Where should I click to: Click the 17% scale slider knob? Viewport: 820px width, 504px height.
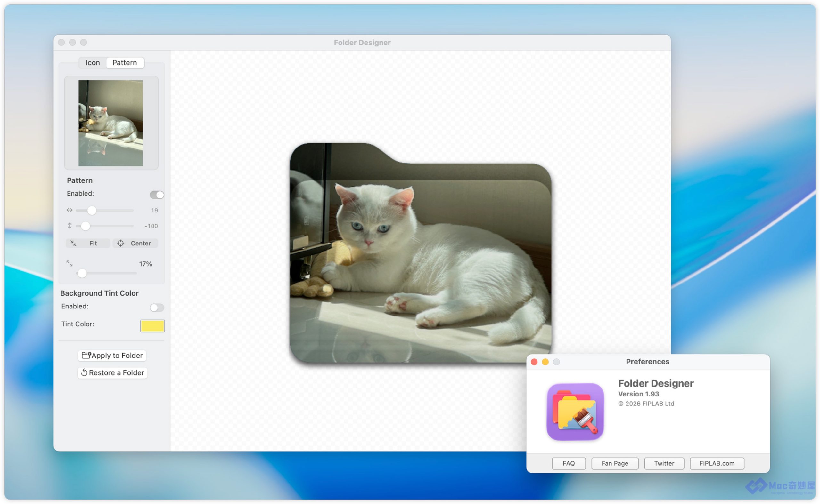click(x=82, y=273)
